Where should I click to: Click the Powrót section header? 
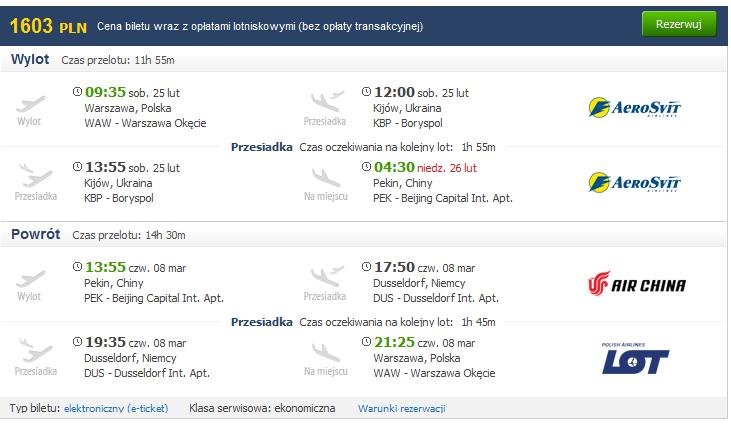pyautogui.click(x=35, y=234)
